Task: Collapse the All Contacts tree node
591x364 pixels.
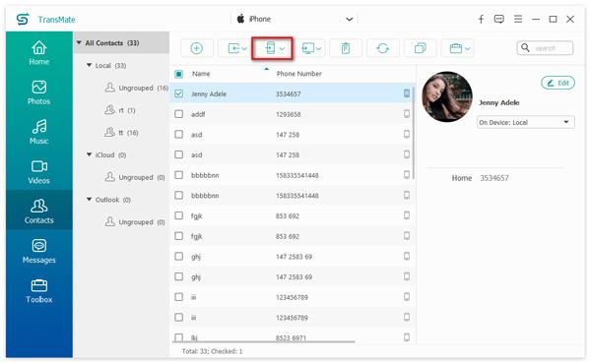Action: (x=79, y=43)
